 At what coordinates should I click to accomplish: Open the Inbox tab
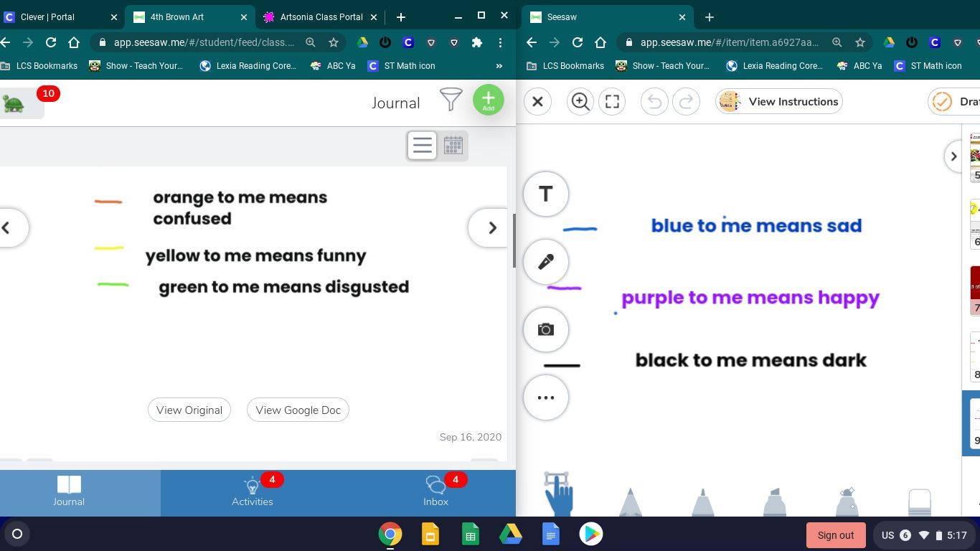pos(435,492)
